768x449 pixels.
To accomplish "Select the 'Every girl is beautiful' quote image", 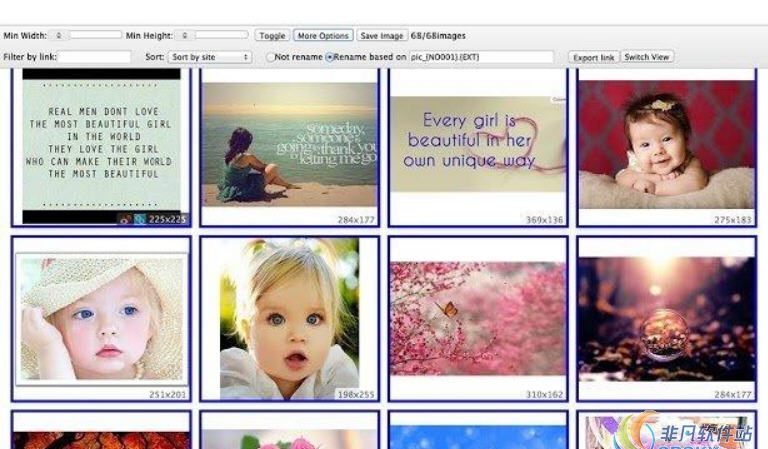I will click(x=477, y=144).
